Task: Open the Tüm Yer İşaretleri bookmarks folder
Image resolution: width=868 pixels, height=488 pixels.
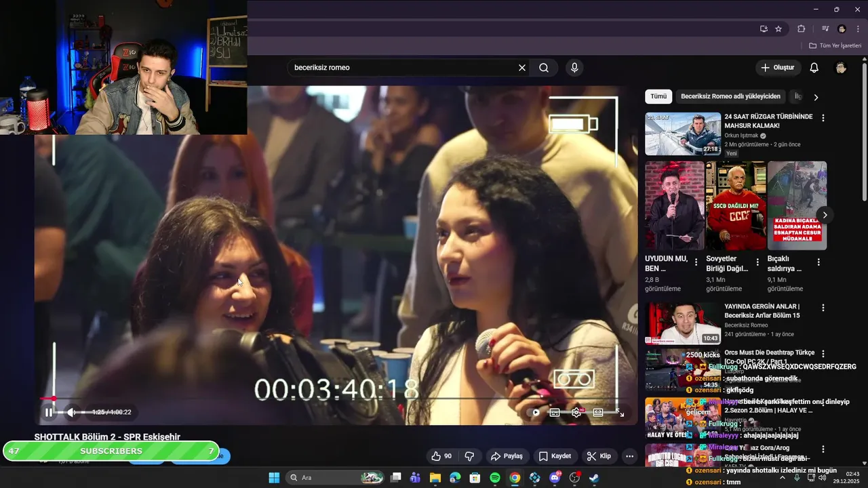Action: (835, 45)
